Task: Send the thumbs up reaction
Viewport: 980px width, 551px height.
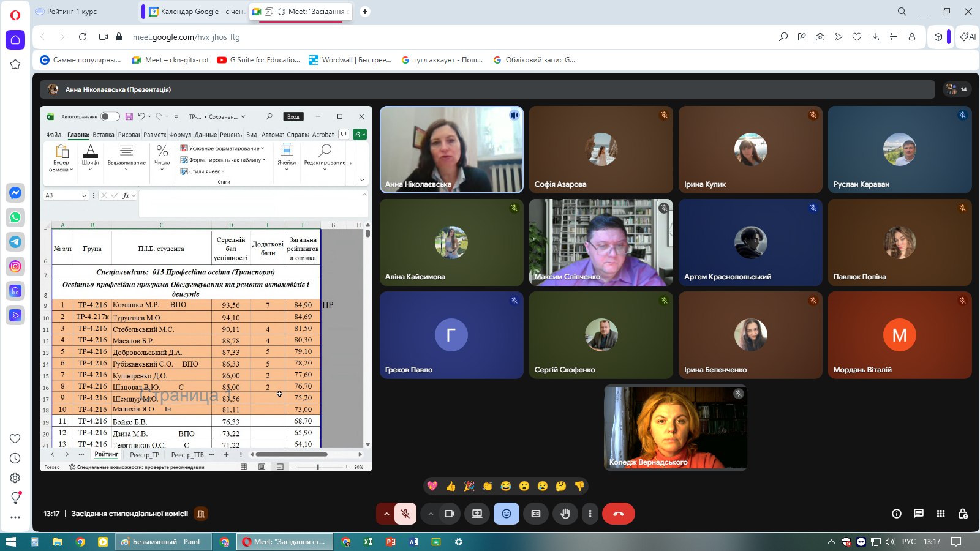Action: tap(451, 486)
